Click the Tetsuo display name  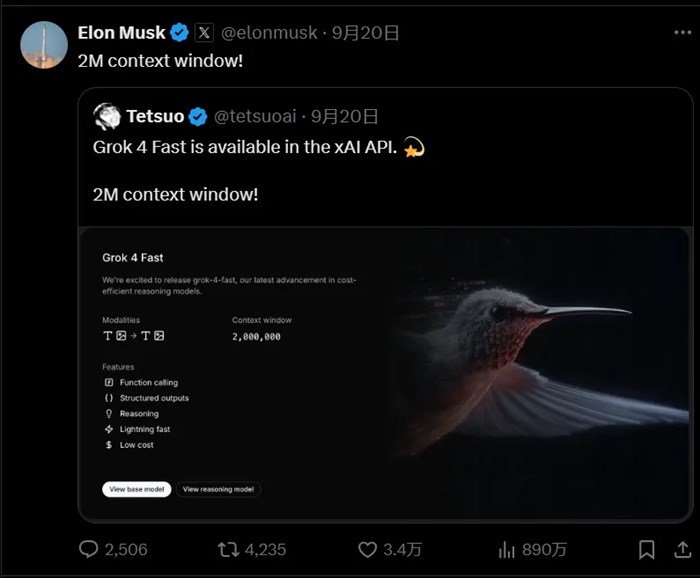[155, 117]
